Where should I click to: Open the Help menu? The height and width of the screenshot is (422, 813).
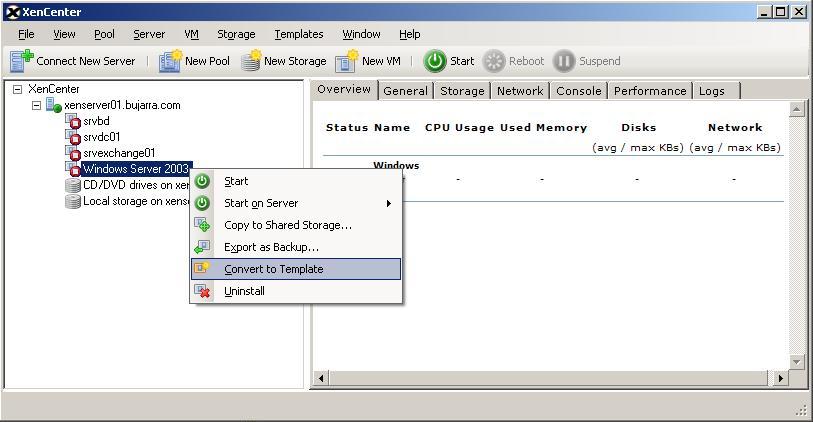tap(410, 34)
